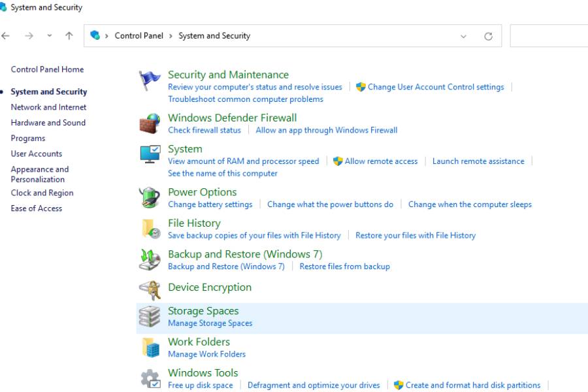Click Change when the computer sleeps
The image size is (588, 392).
point(470,204)
